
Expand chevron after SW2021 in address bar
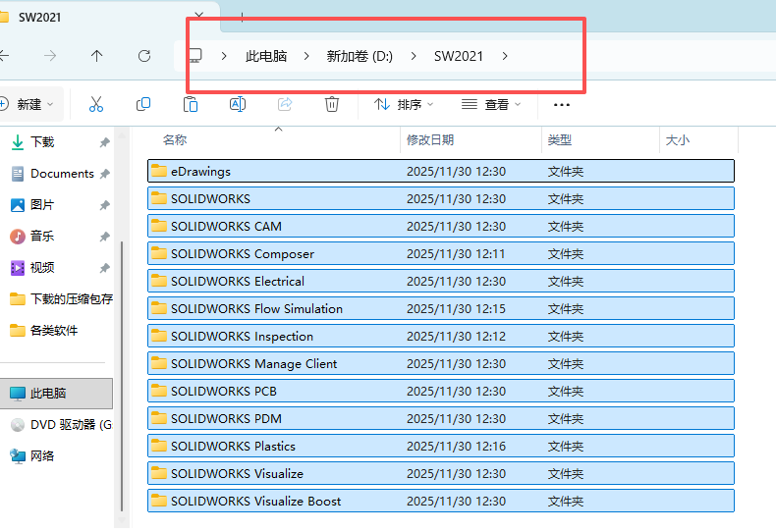[505, 56]
